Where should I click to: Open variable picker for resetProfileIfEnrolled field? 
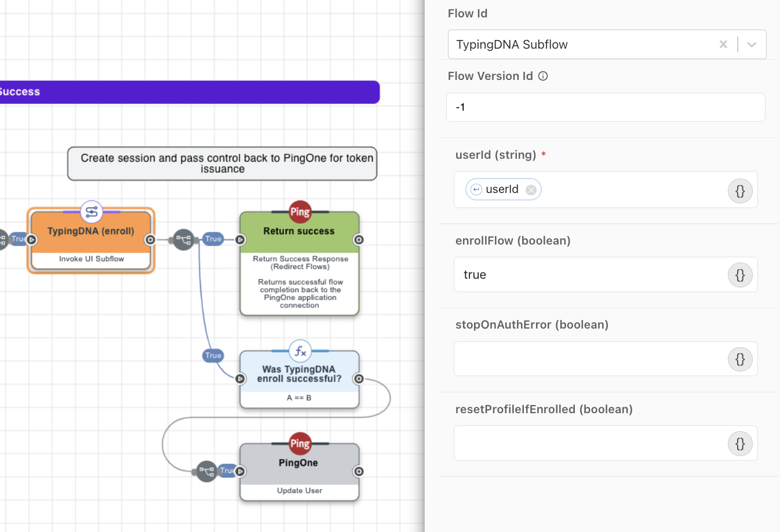tap(740, 444)
